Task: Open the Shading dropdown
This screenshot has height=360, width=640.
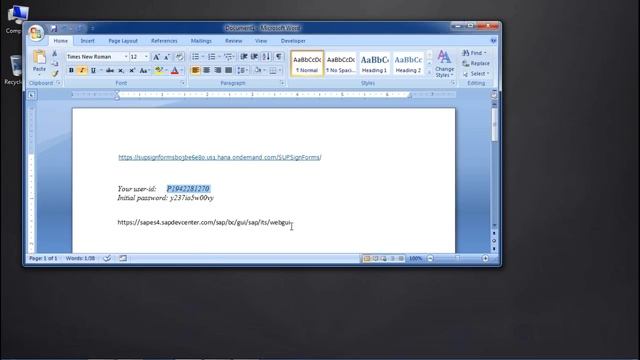Action: (259, 71)
